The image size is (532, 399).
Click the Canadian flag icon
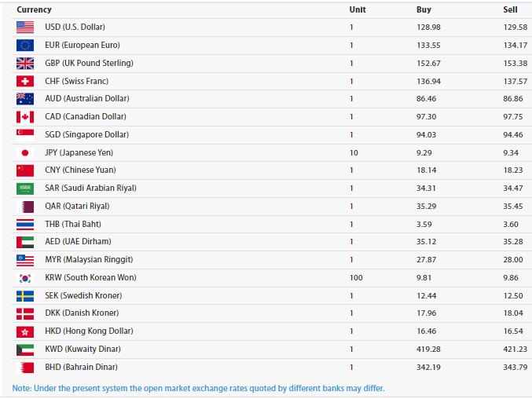[24, 117]
